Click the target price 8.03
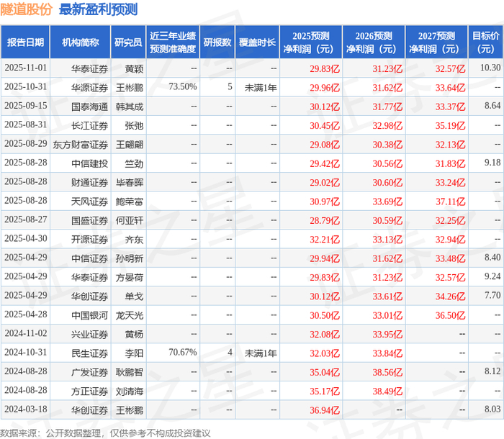Image resolution: width=504 pixels, height=439 pixels. coord(492,409)
